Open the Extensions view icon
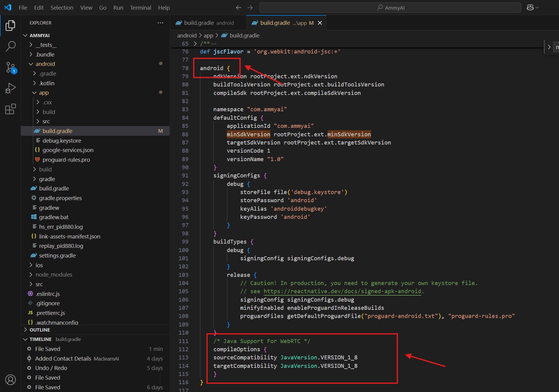559x392 pixels. pos(10,109)
